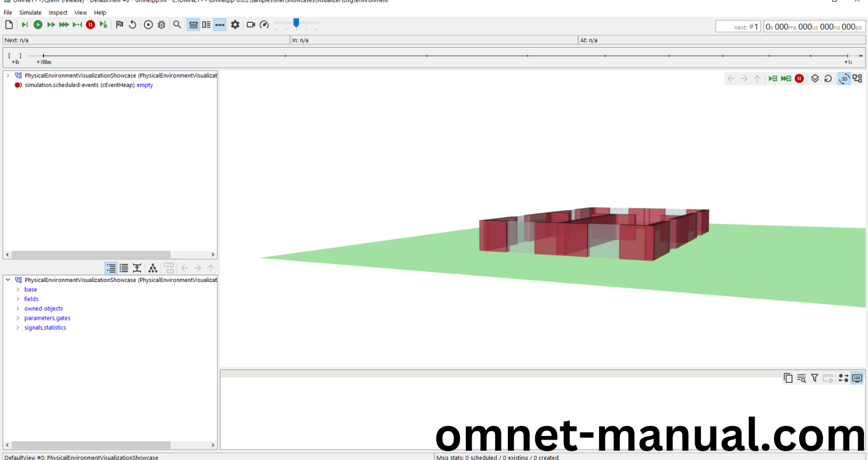Open the Simulate menu
Image resolution: width=868 pixels, height=460 pixels.
pos(30,12)
